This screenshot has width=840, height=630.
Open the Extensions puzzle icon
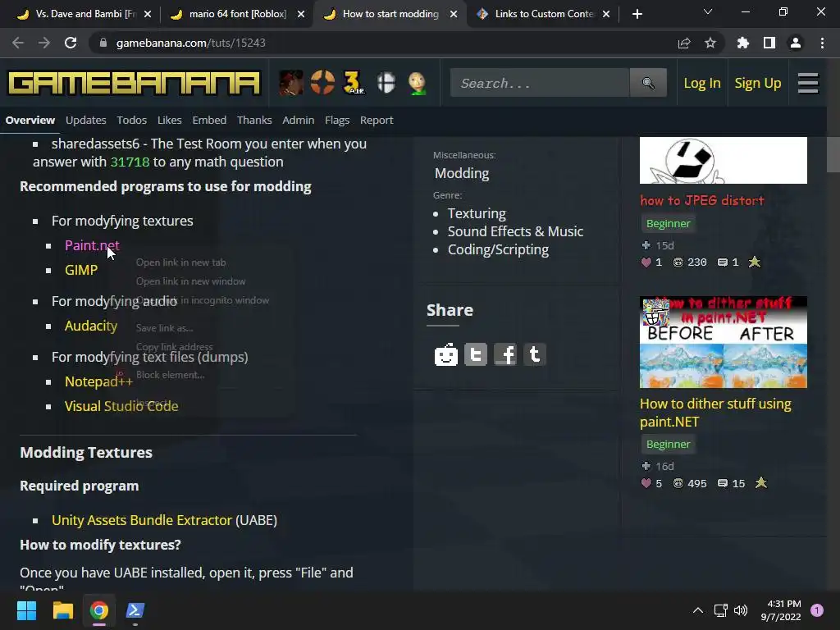(x=743, y=43)
